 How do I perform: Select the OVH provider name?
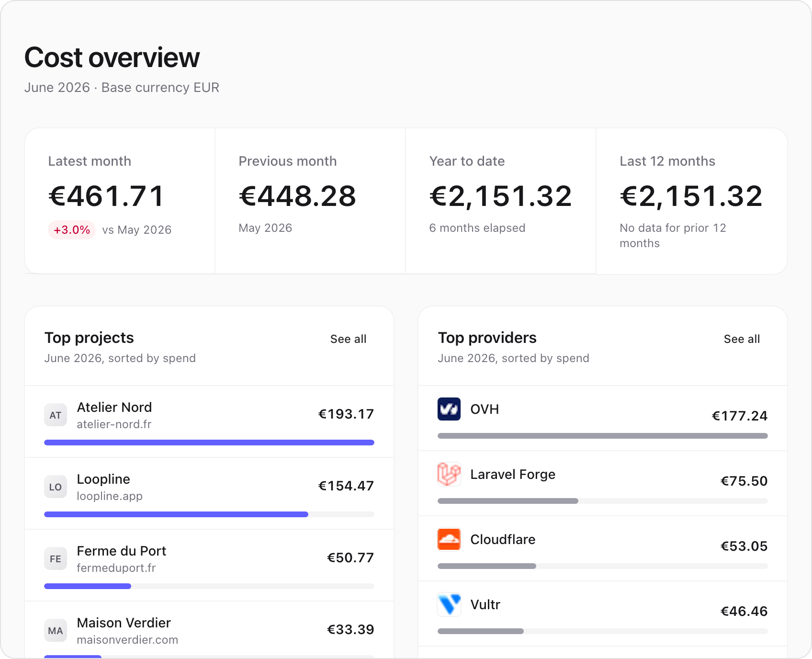point(485,409)
